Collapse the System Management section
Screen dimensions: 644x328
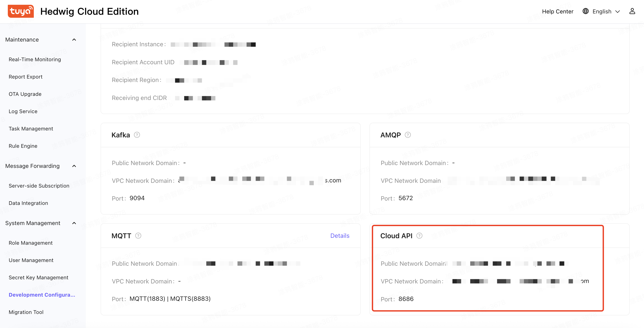[x=74, y=223]
